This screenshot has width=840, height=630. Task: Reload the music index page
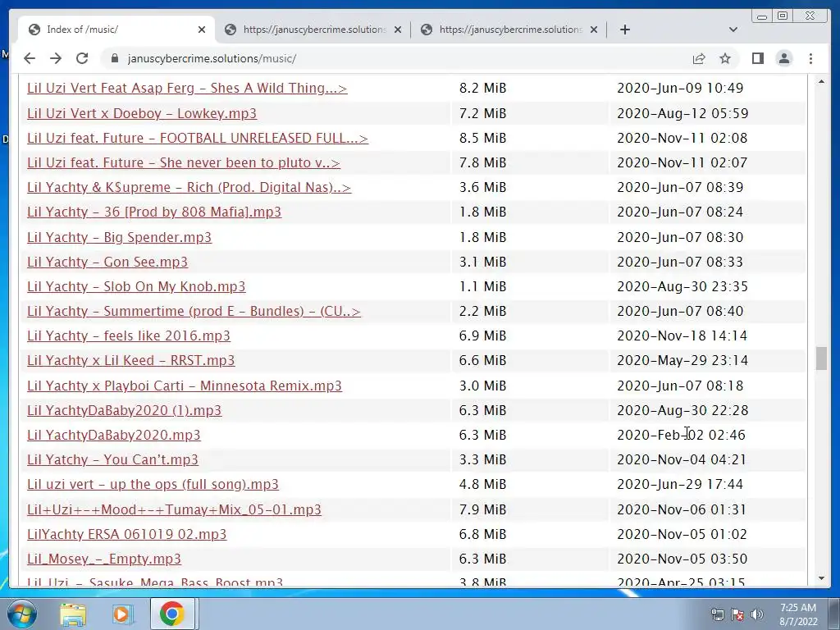coord(82,58)
